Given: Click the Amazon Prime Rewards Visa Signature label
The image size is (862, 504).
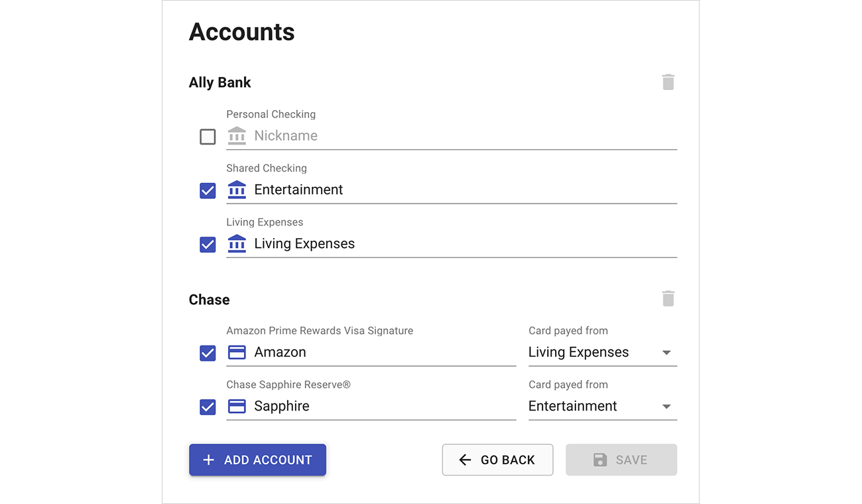Looking at the screenshot, I should (320, 330).
